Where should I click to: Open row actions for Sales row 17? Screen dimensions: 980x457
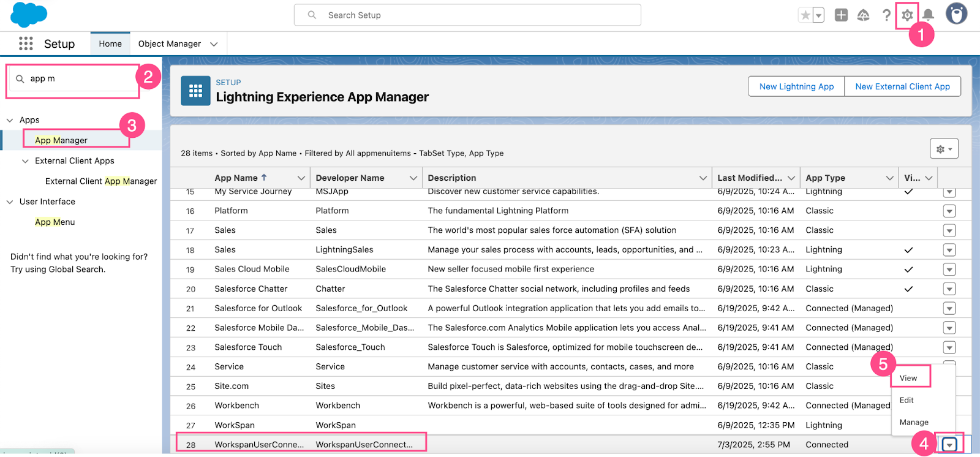tap(949, 231)
